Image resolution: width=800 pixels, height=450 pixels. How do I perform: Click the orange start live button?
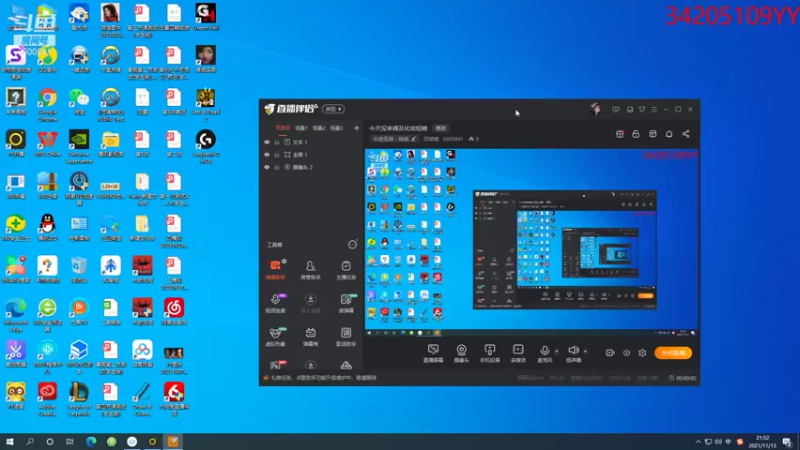(673, 353)
